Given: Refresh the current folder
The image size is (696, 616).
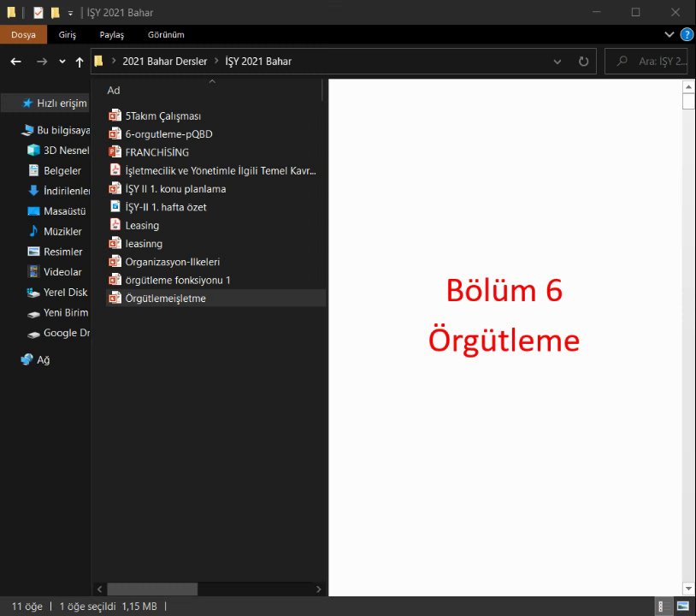Looking at the screenshot, I should pyautogui.click(x=583, y=62).
